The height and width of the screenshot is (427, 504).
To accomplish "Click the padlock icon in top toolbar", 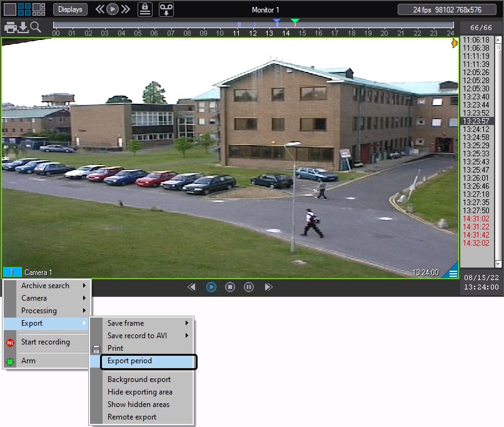I will coord(144,9).
